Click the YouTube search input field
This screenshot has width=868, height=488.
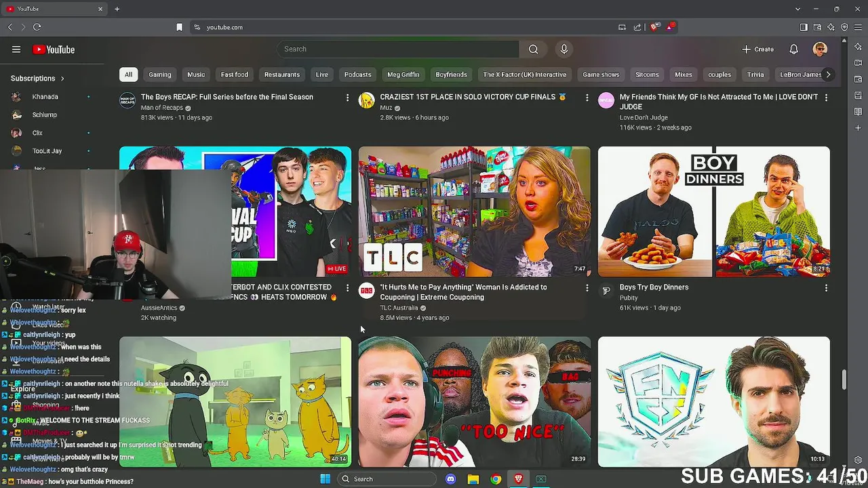[398, 49]
